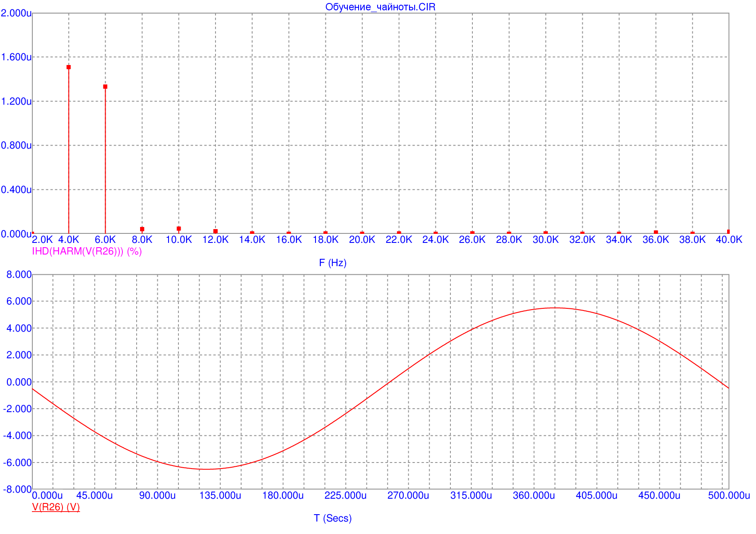Click the 40.0K frequency axis label
Viewport: 756px width, 534px height.
coord(729,239)
